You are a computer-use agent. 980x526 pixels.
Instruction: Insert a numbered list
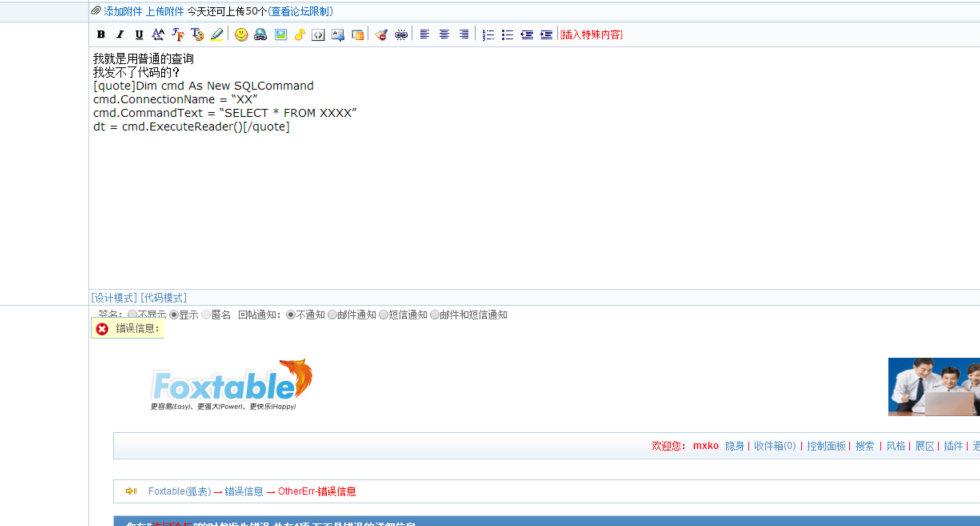point(488,34)
